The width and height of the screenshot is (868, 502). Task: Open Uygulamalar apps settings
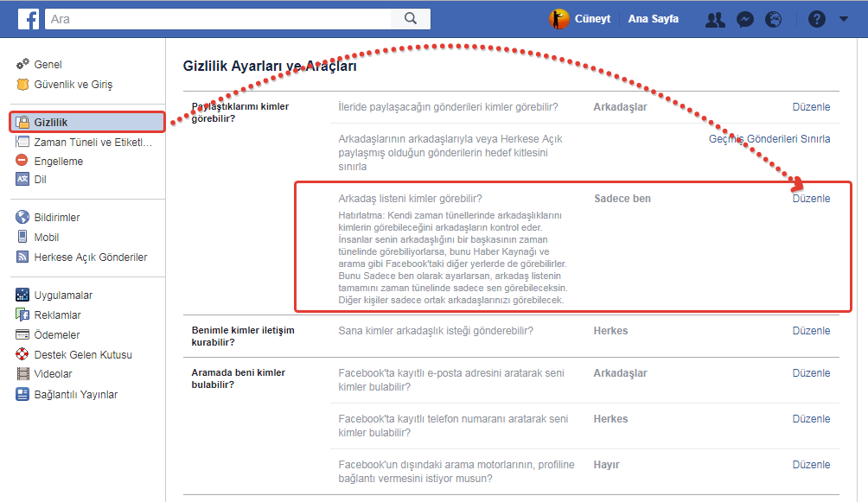coord(63,295)
